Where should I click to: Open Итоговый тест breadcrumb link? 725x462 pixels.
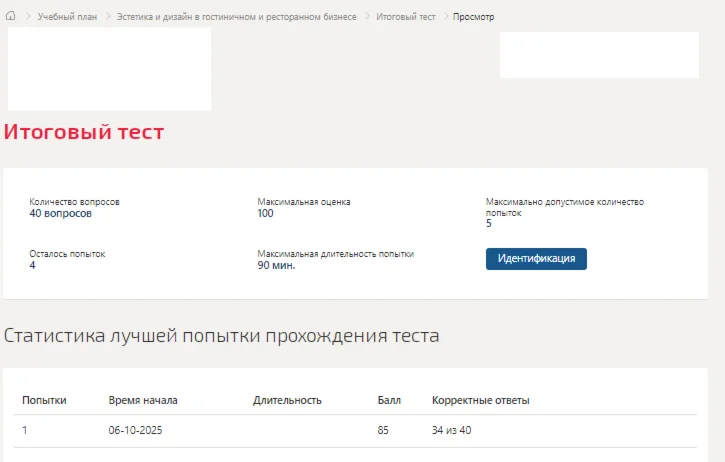click(x=404, y=17)
